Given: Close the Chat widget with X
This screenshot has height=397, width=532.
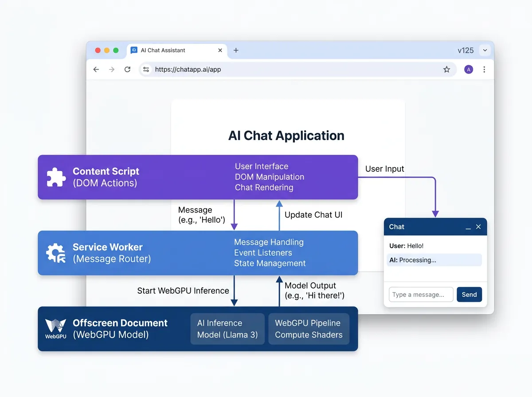Looking at the screenshot, I should coord(478,227).
